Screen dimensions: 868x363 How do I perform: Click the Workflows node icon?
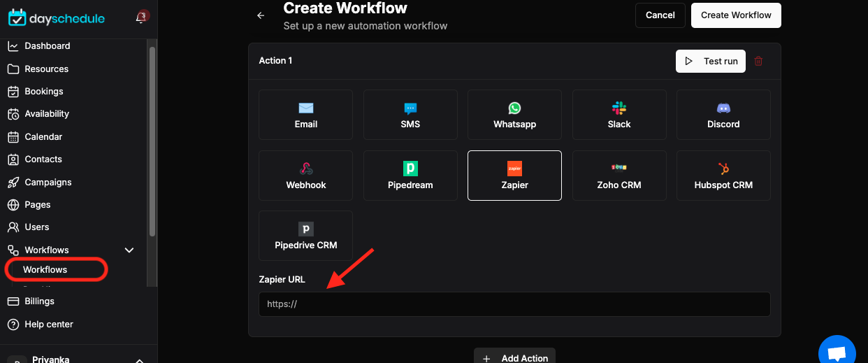[x=13, y=250]
